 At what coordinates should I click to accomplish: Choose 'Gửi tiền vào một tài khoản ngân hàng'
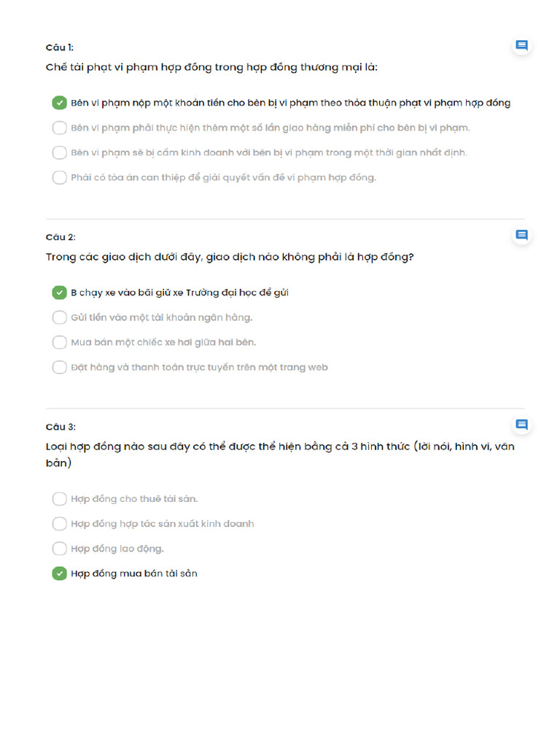[59, 317]
